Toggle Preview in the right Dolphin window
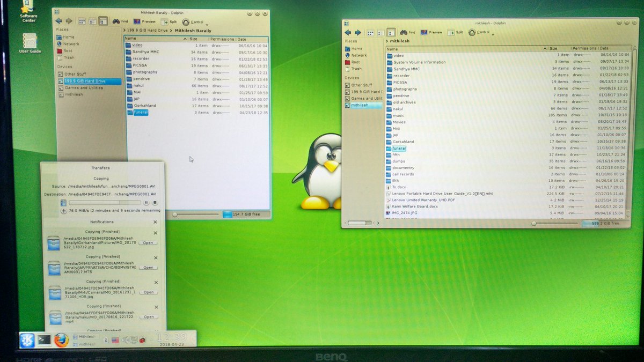 pyautogui.click(x=432, y=32)
